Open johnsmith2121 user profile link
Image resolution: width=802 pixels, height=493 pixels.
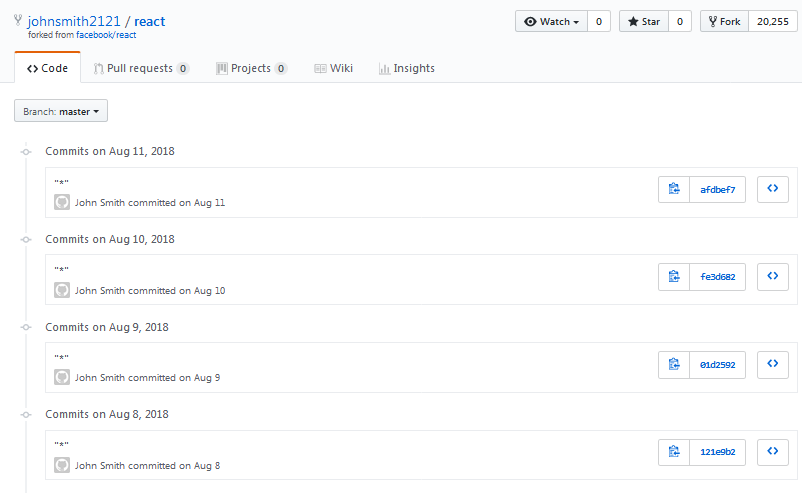(74, 21)
